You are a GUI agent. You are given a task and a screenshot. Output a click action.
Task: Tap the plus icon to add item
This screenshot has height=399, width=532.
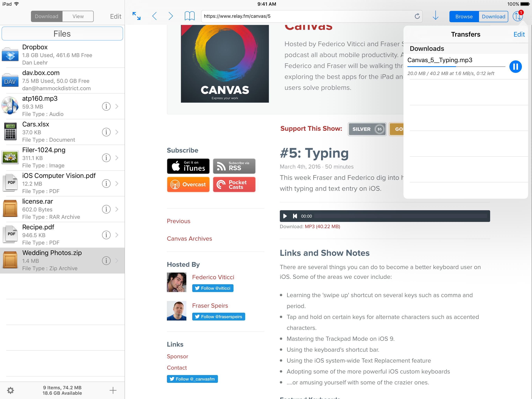(113, 390)
